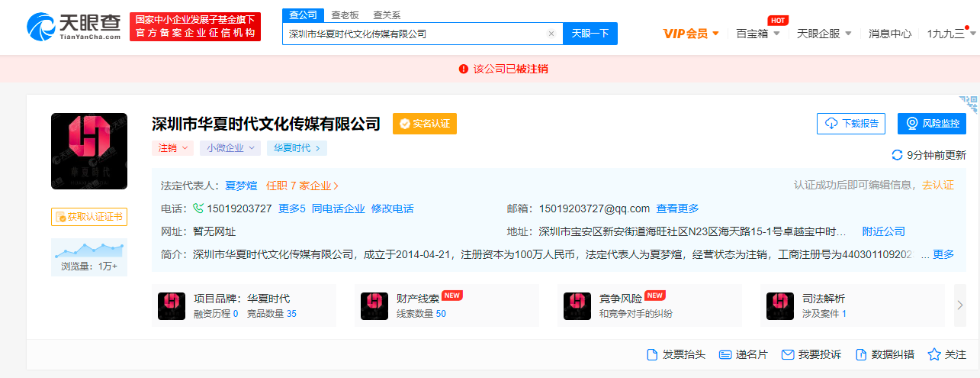Open legal representative 夏梦煊 link
The width and height of the screenshot is (980, 378).
241,186
